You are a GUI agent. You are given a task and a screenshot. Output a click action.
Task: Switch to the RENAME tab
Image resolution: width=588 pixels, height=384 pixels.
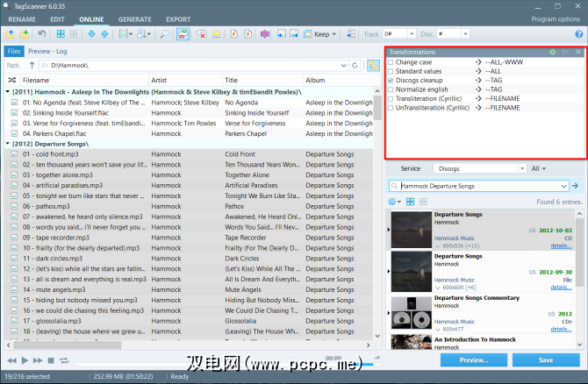coord(22,19)
